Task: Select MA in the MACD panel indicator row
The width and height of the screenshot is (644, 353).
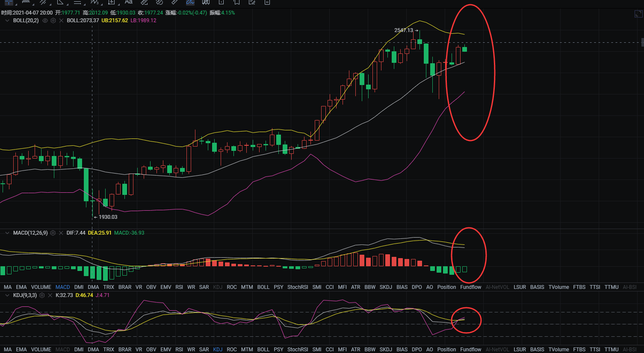Action: tap(8, 287)
